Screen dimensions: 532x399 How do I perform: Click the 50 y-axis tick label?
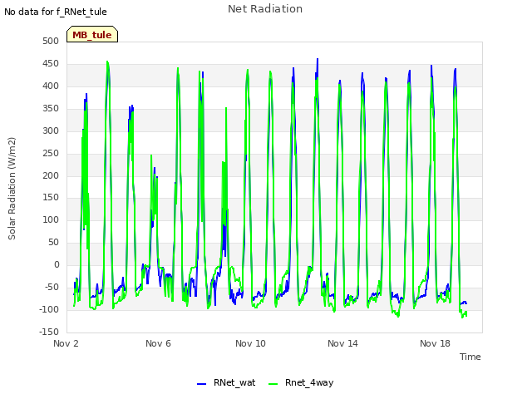(x=53, y=242)
